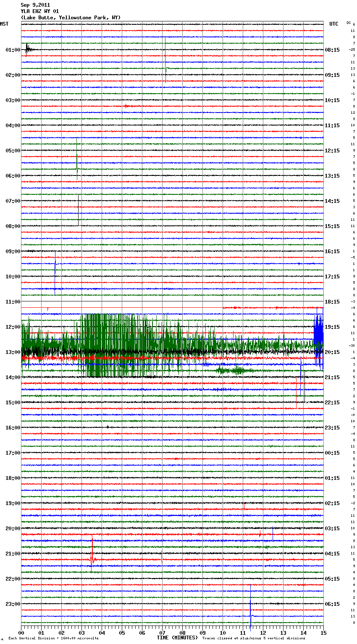Click the '00:15' UTC time label
The width and height of the screenshot is (357, 644).
pyautogui.click(x=332, y=453)
